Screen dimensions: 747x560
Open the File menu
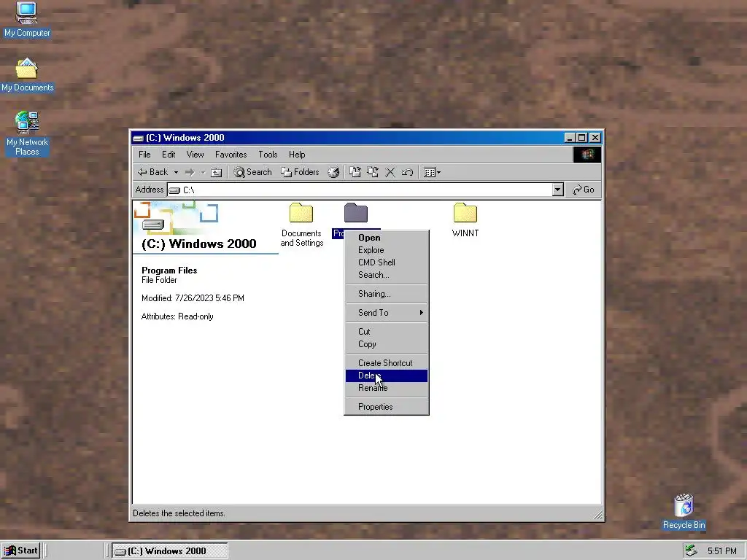(x=144, y=155)
